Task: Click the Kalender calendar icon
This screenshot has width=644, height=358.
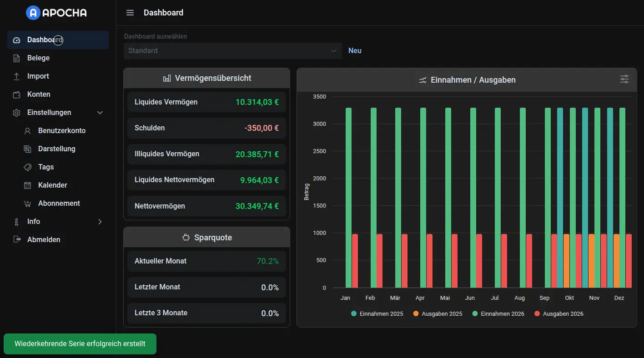Action: 28,185
